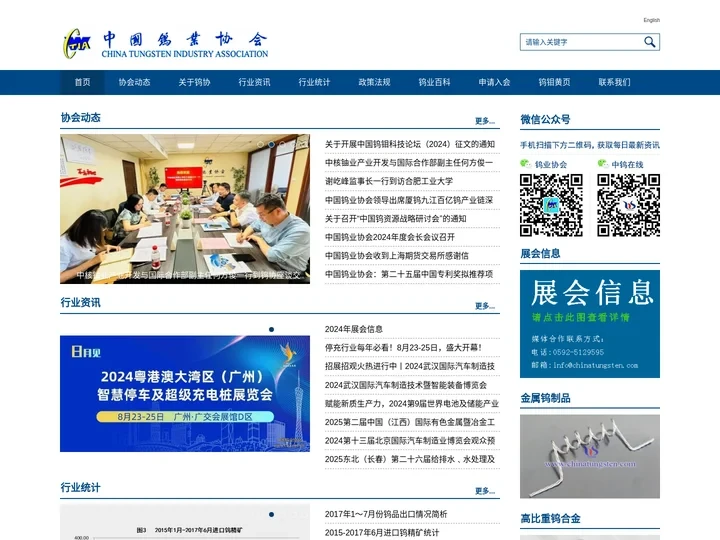Click the search magnifier icon

(649, 42)
